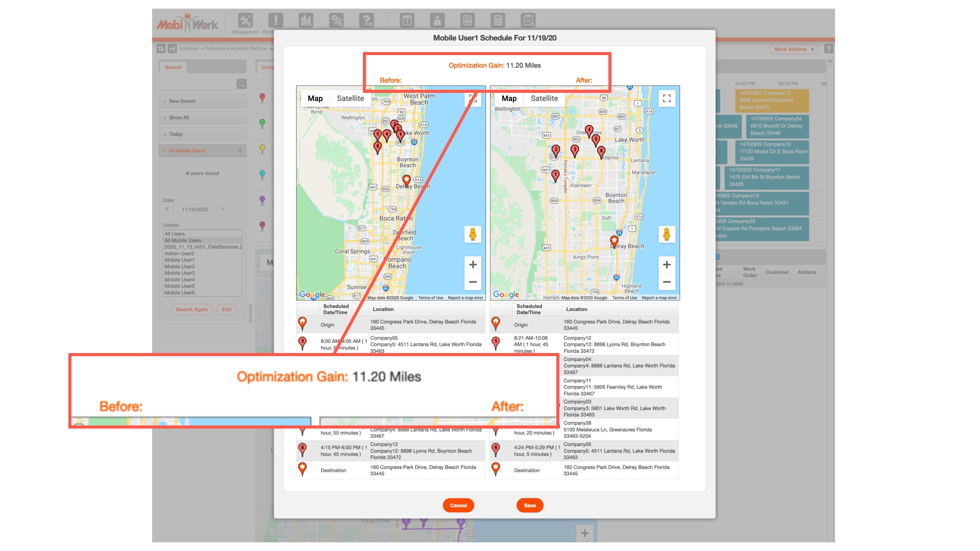Switch the After map to Satellite view

(x=544, y=98)
